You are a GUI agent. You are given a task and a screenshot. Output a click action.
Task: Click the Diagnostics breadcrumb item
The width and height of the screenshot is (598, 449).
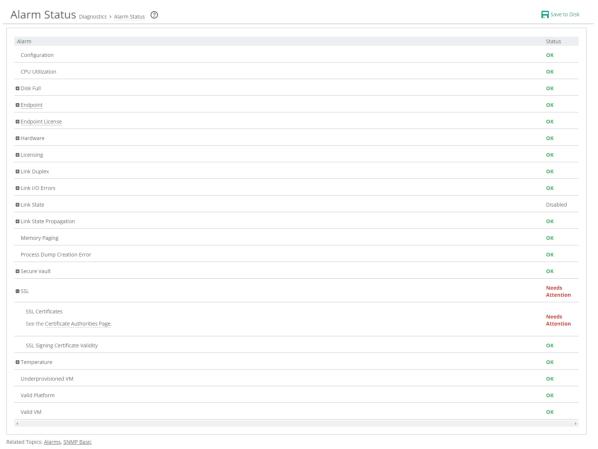click(93, 17)
